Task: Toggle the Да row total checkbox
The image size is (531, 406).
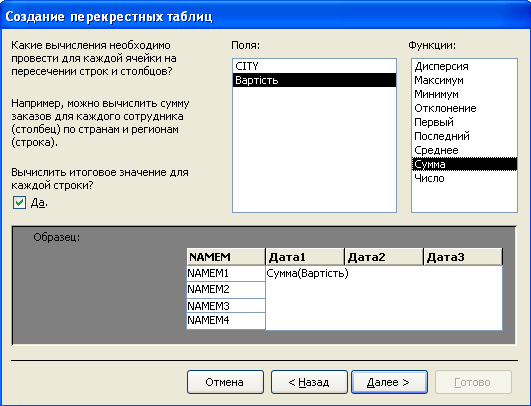Action: click(x=19, y=203)
